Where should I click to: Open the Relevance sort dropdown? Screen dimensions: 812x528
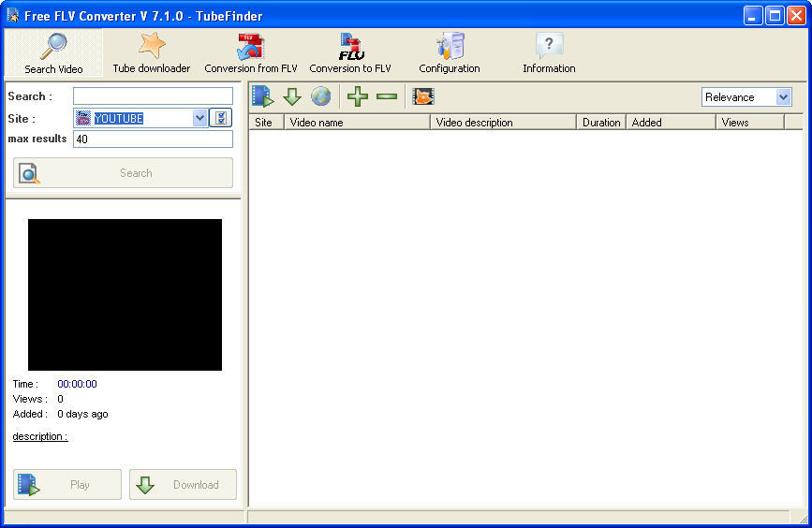coord(746,97)
